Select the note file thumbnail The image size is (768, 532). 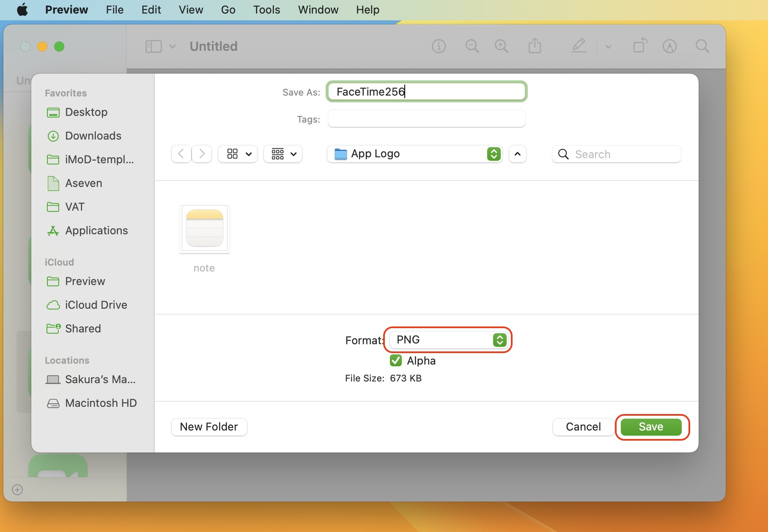tap(205, 229)
